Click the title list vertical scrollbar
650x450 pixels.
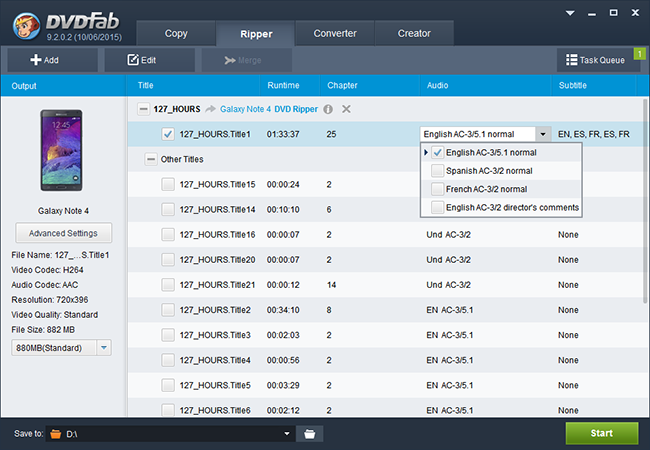pyautogui.click(x=645, y=201)
